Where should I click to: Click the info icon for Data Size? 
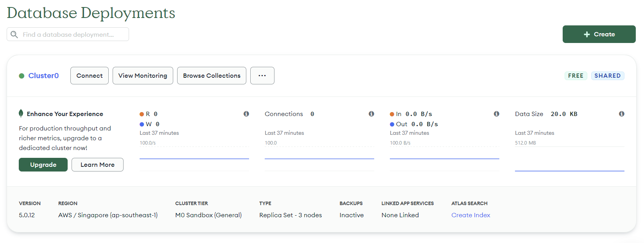coord(622,114)
